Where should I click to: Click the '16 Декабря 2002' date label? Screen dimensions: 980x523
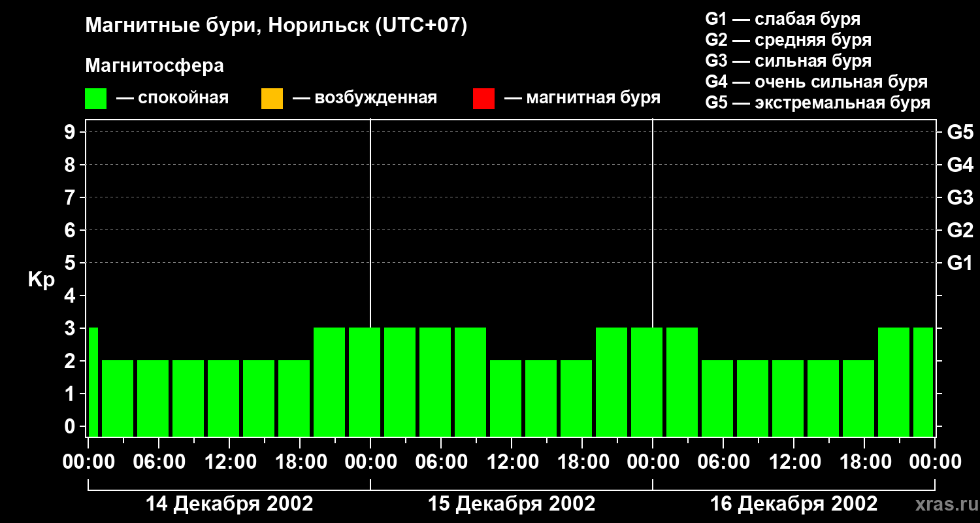coord(794,504)
